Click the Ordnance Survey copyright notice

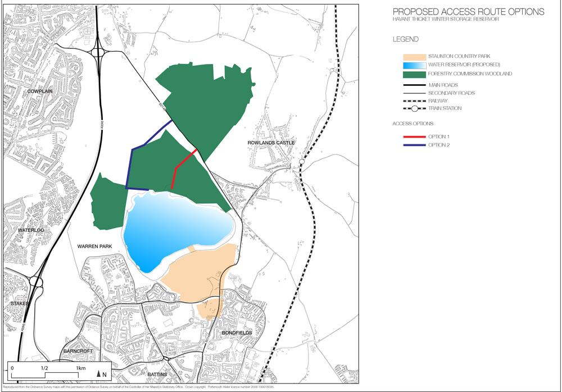point(138,387)
